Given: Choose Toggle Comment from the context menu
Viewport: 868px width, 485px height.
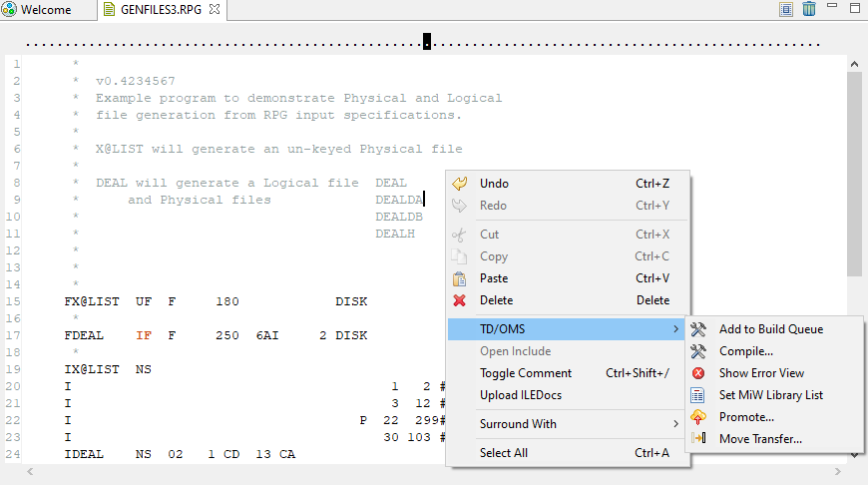Looking at the screenshot, I should [x=526, y=373].
